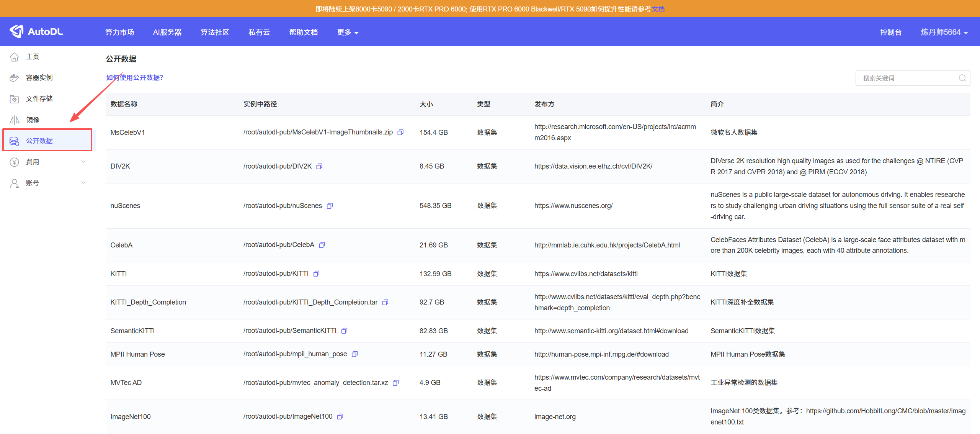The image size is (980, 434).
Task: Go to 容器实例 in sidebar
Action: click(x=39, y=77)
